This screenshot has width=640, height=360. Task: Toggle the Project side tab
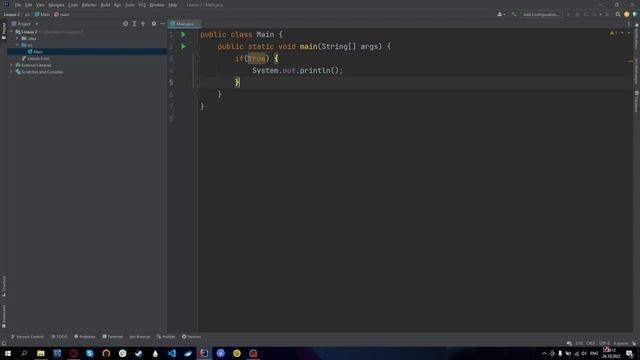[4, 31]
